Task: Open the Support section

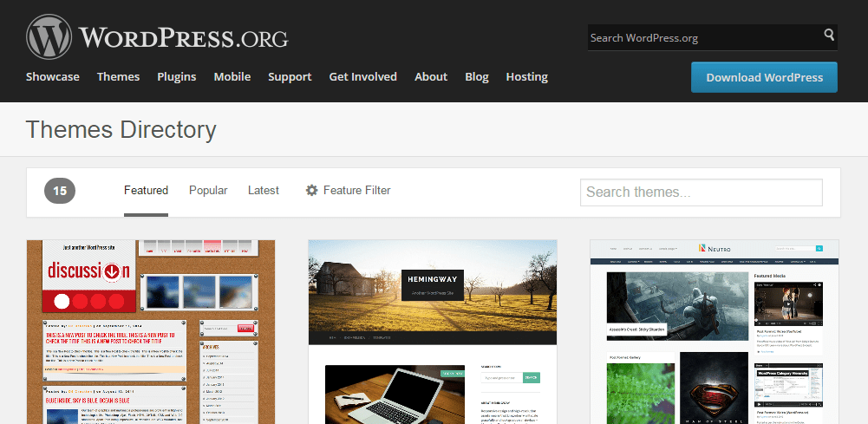Action: tap(290, 76)
